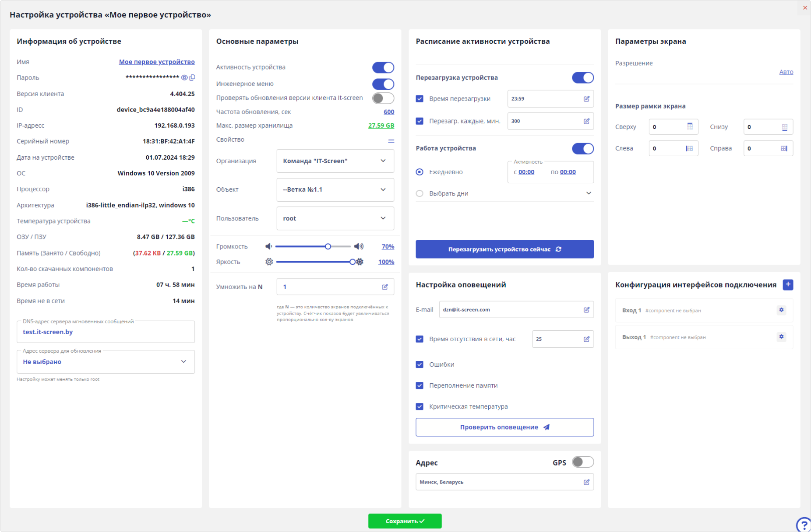Open settings gear for Выход 1 interface
The height and width of the screenshot is (532, 811).
click(x=781, y=337)
